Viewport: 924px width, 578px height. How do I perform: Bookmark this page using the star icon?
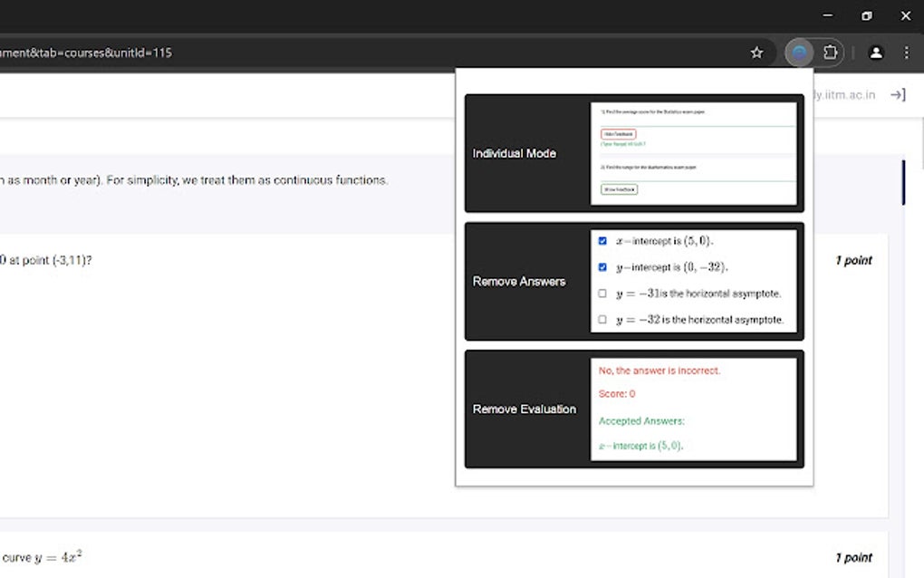click(757, 53)
